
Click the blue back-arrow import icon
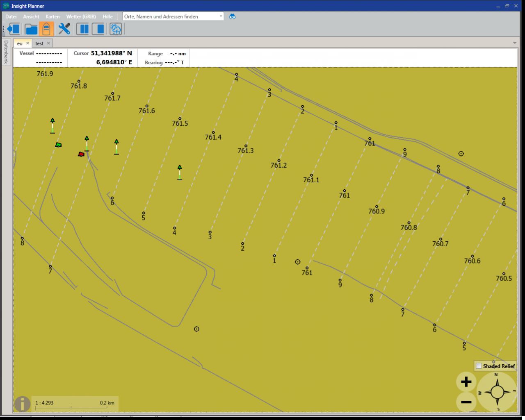click(14, 29)
